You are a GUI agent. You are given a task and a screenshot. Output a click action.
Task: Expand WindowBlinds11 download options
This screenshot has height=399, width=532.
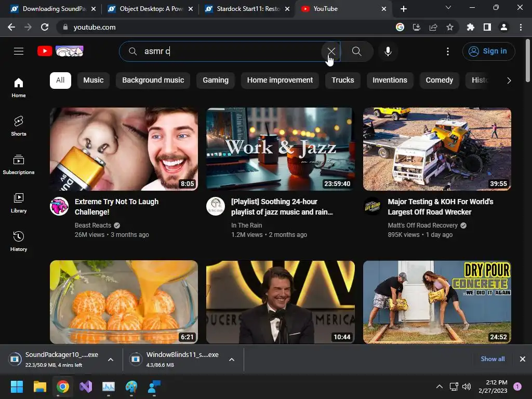pyautogui.click(x=232, y=360)
